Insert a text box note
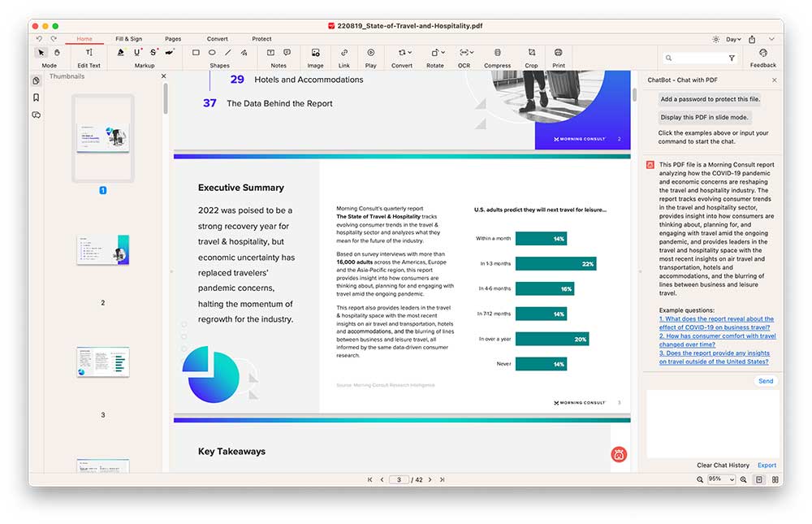The height and width of the screenshot is (524, 812). pos(270,52)
